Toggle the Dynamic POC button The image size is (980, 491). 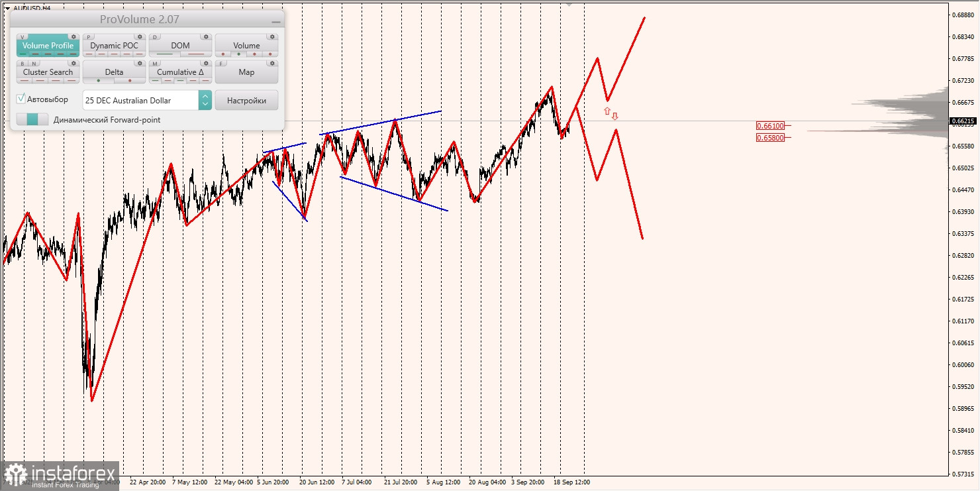114,45
